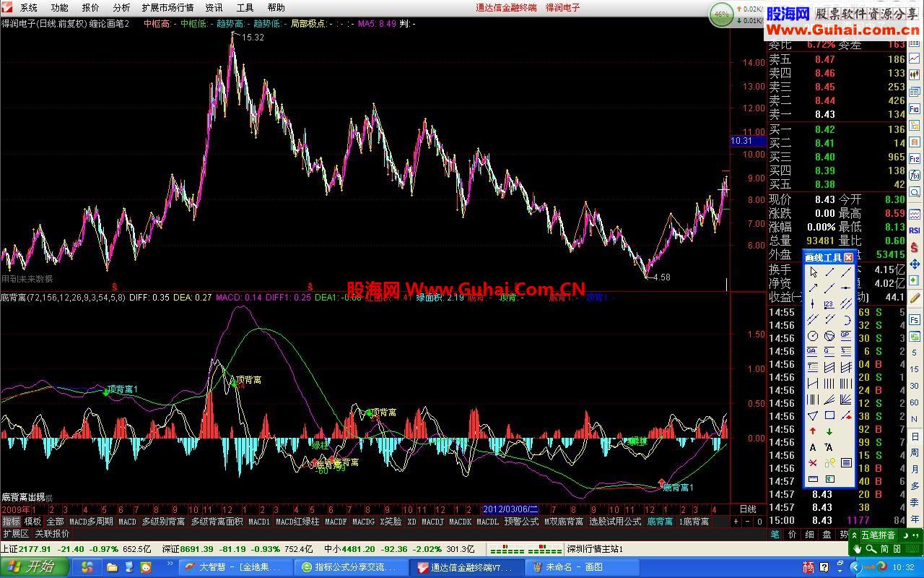Screen dimensions: 924x578
Task: Switch to the 关联报价 tab
Action: point(52,534)
